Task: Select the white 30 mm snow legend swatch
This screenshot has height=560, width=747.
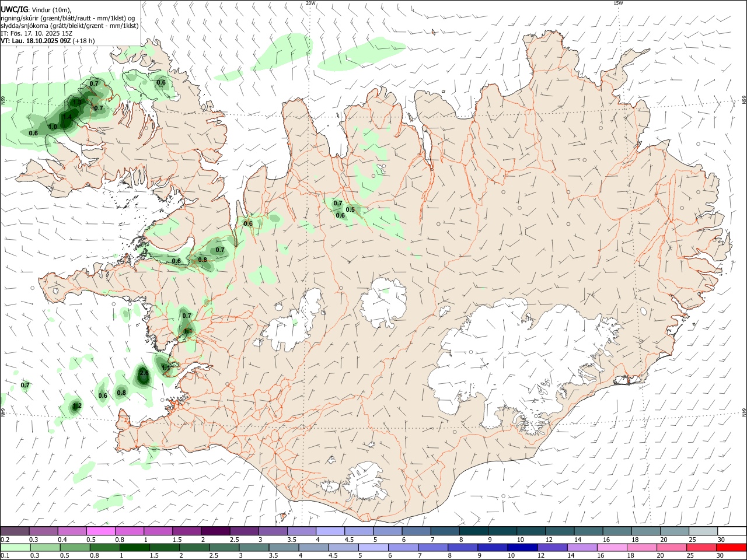Action: click(x=732, y=531)
